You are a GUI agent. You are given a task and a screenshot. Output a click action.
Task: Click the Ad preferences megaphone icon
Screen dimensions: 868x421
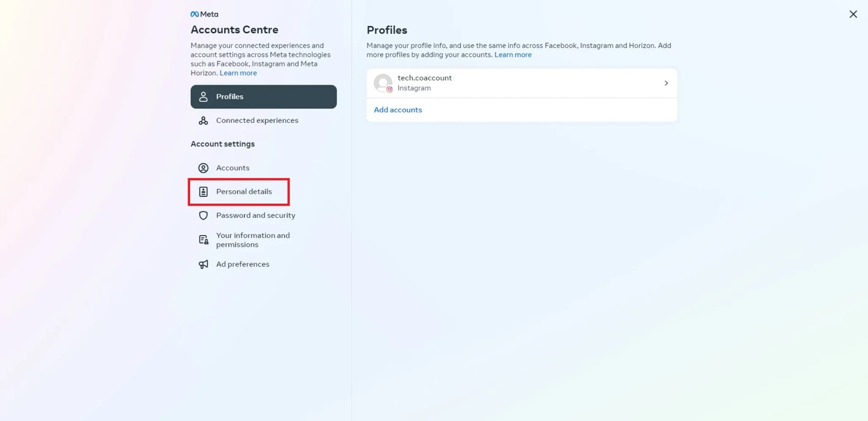pos(203,264)
